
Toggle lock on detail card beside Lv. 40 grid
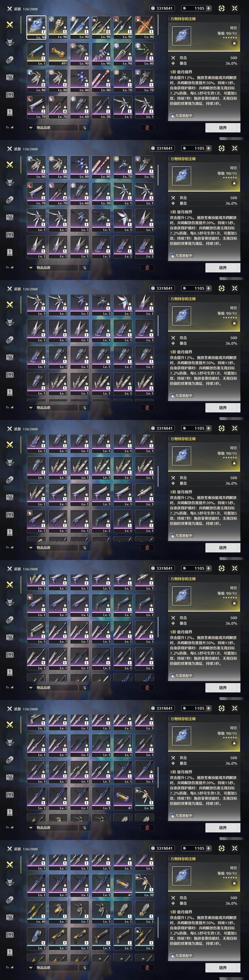(234, 883)
